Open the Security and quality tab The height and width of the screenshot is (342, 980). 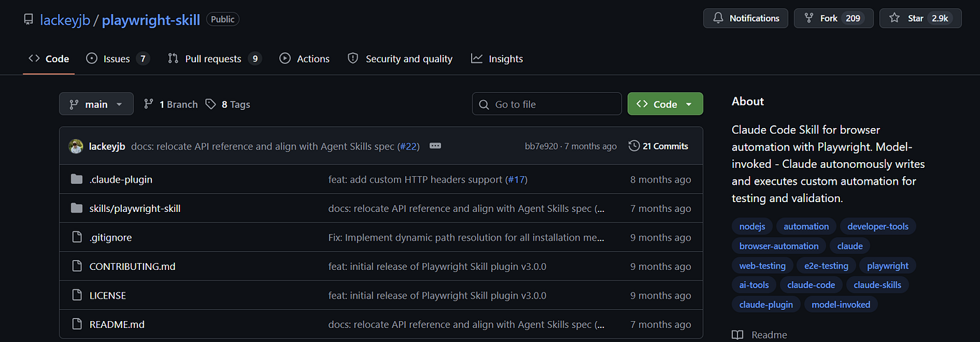(x=400, y=59)
